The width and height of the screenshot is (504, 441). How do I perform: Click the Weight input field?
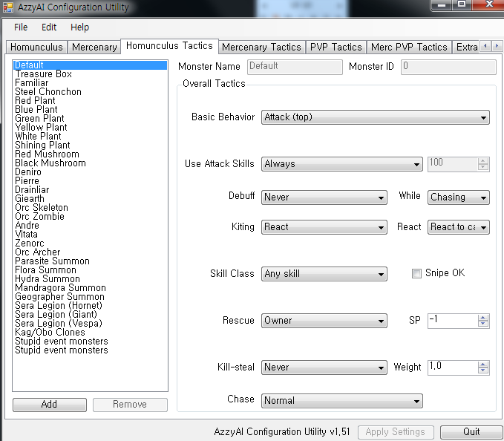[452, 367]
